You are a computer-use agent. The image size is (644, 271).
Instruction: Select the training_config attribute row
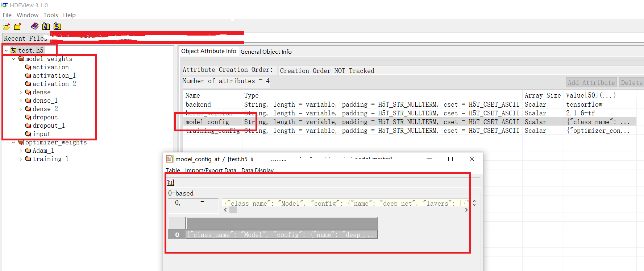pos(410,131)
